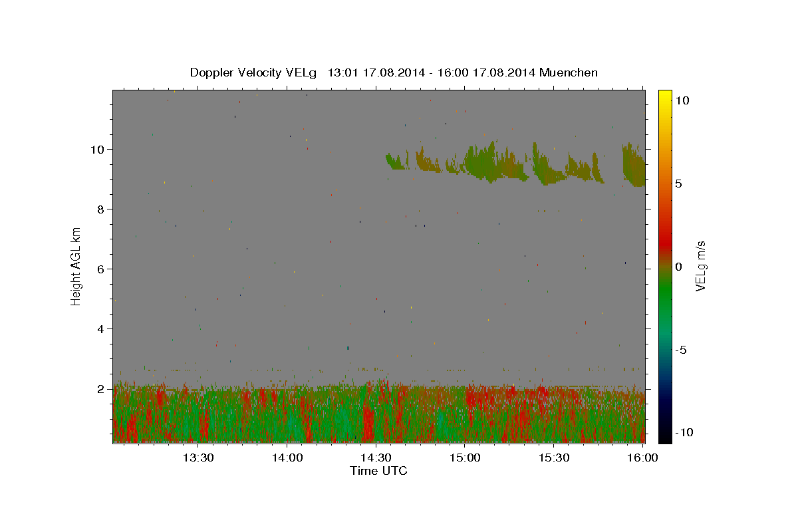Click the 14:00 time tick label
Viewport: 798px width, 532px height.
coord(287,458)
